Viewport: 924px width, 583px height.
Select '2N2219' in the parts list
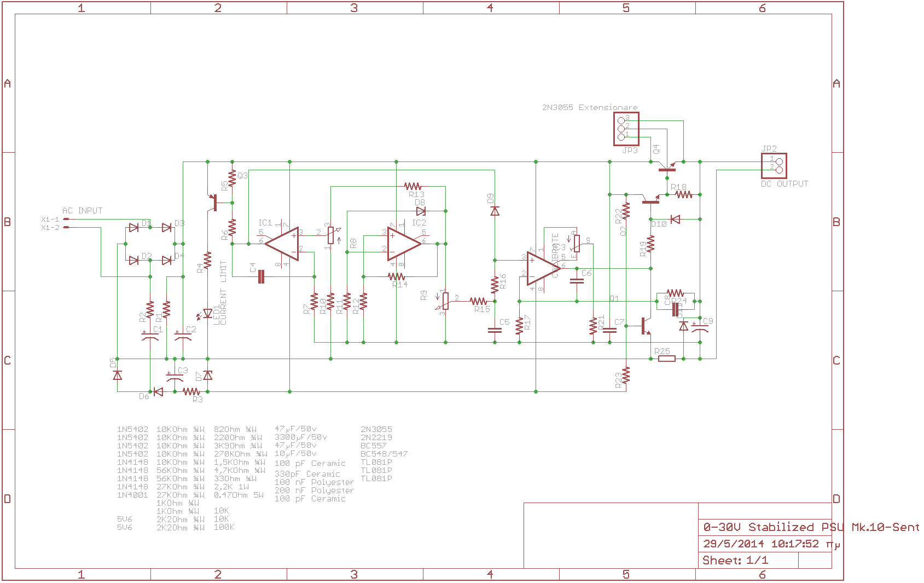tap(376, 437)
